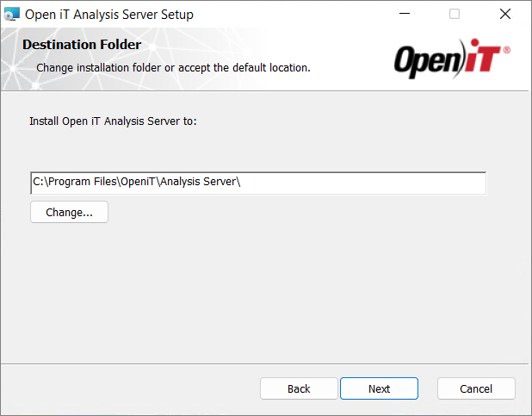Screen dimensions: 532x416
Task: Click the disabled maximize button
Action: (x=455, y=14)
